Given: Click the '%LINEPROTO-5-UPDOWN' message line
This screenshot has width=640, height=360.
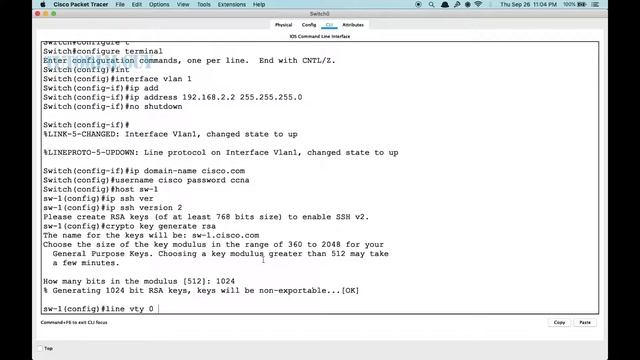Looking at the screenshot, I should [221, 153].
